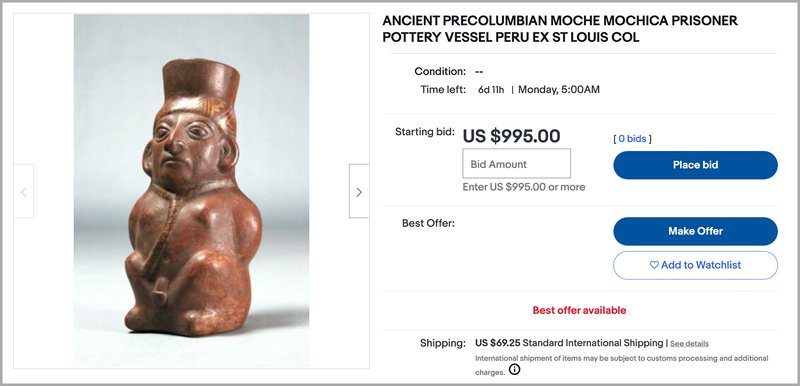Click the Condition label

coord(440,71)
